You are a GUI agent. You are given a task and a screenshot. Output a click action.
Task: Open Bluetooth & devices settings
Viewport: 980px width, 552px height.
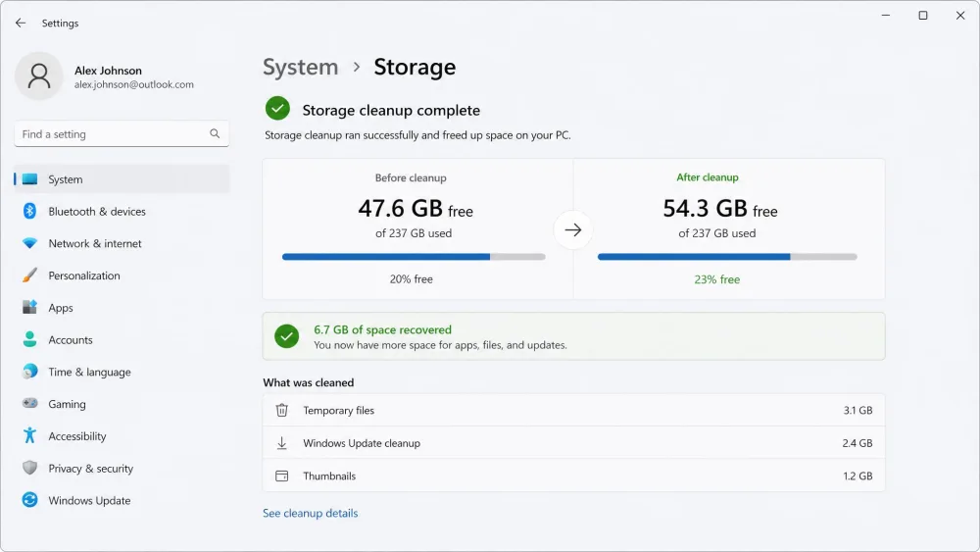coord(122,212)
